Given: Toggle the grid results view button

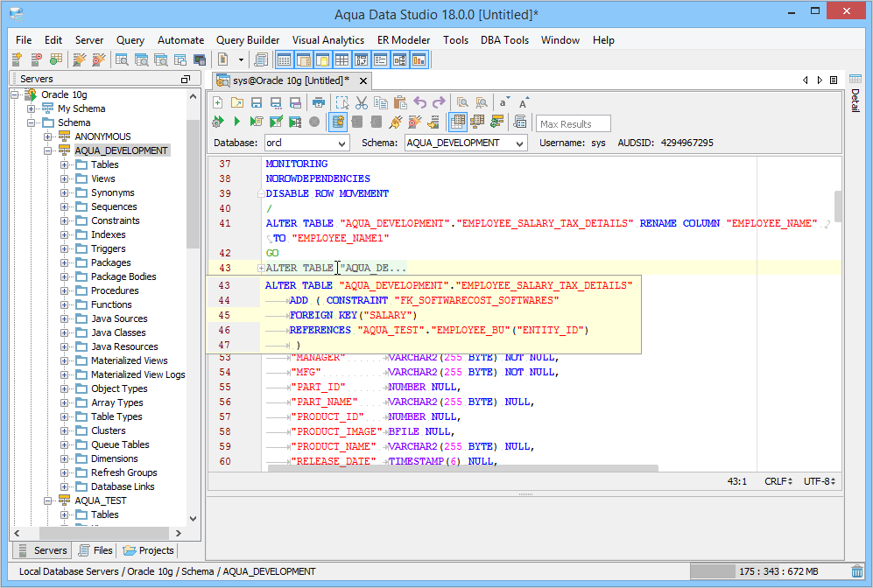Looking at the screenshot, I should point(457,122).
